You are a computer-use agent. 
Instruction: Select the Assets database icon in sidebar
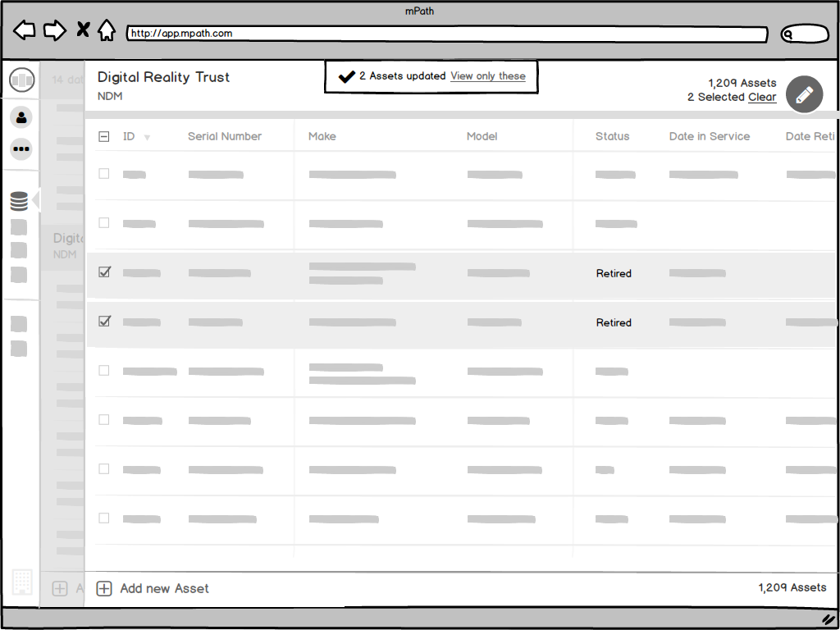(20, 200)
